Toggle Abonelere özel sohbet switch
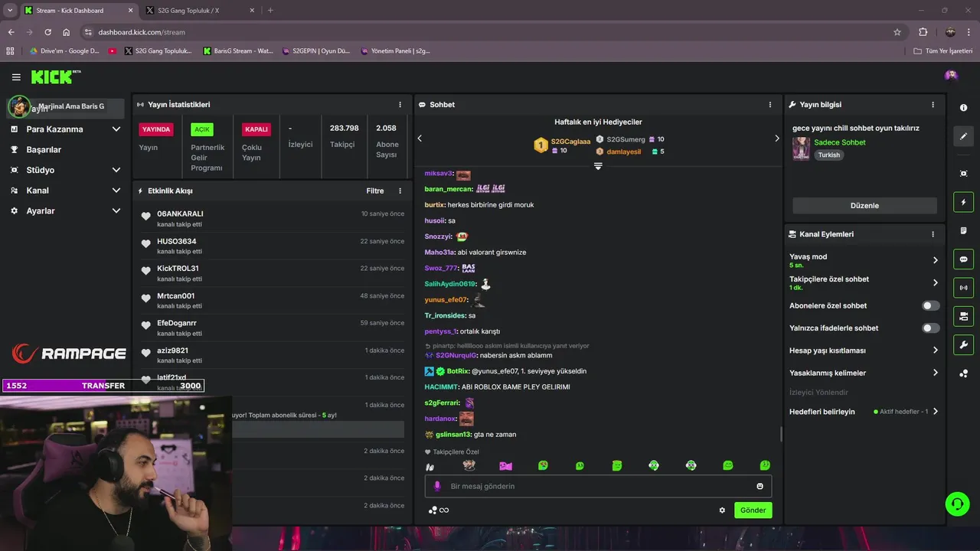Viewport: 980px width, 551px height. 930,305
